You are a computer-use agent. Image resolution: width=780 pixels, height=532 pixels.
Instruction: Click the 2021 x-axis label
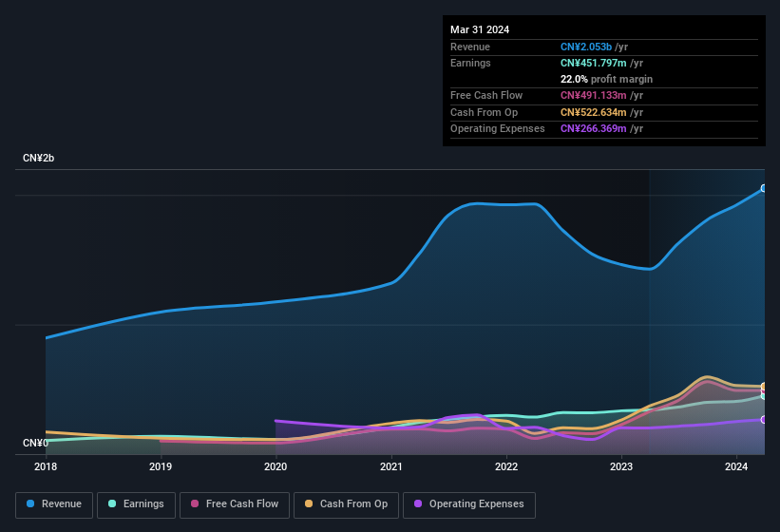(391, 466)
